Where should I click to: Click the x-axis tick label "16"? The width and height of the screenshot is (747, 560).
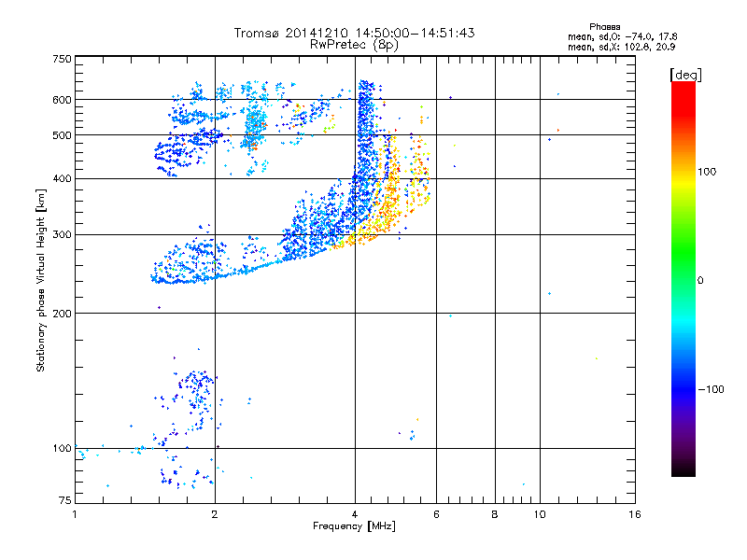tap(635, 514)
